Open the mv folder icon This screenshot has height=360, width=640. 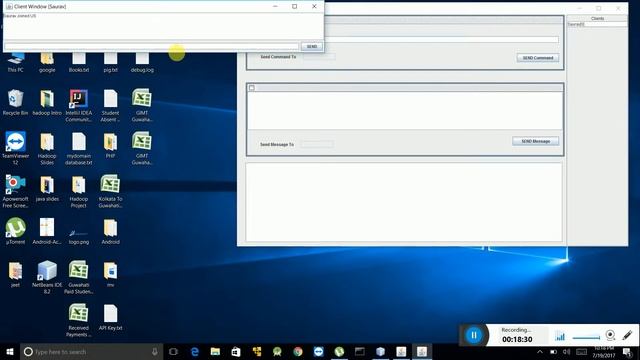pyautogui.click(x=110, y=274)
